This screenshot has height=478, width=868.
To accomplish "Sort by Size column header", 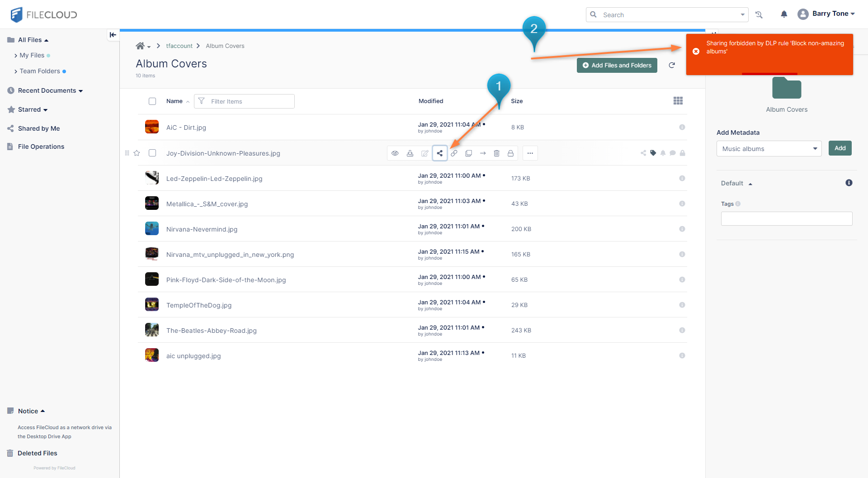I will point(517,101).
